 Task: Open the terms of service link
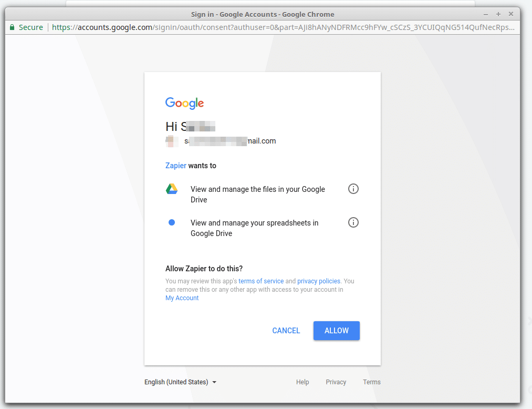261,281
